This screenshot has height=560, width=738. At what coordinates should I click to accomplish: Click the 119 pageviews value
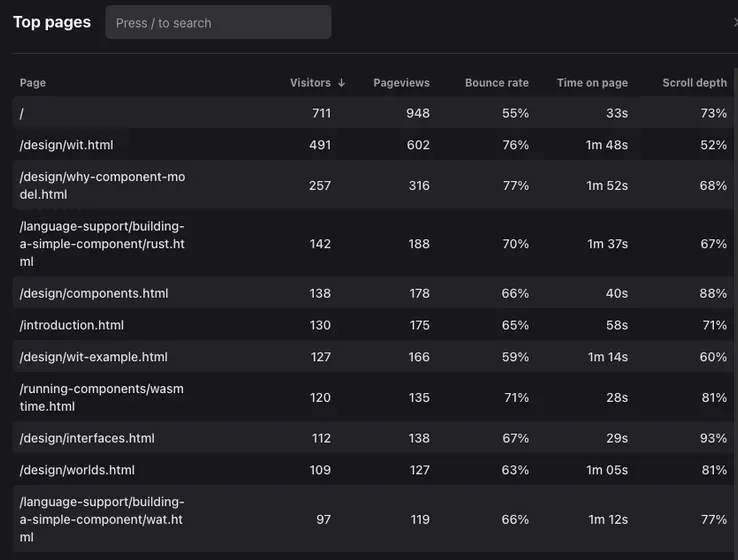420,520
